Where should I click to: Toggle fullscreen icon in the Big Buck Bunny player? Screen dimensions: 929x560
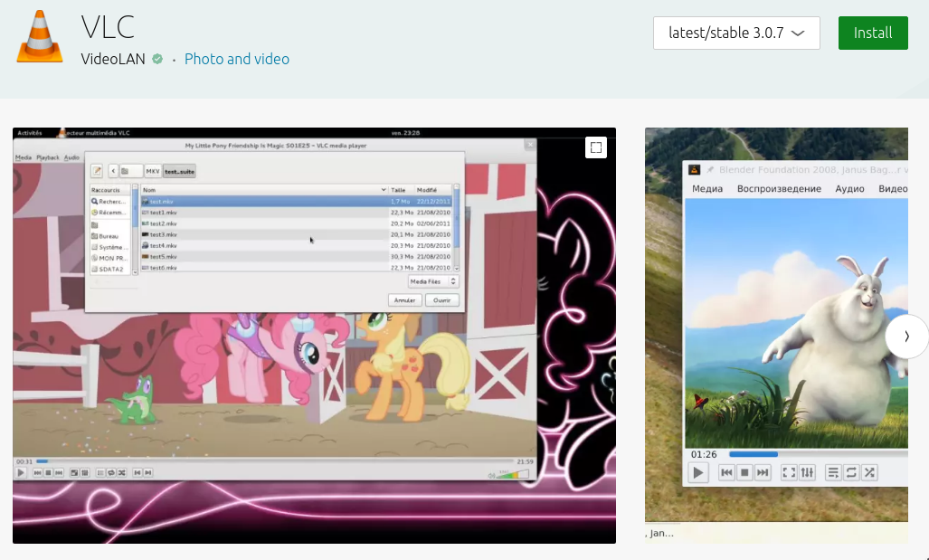[789, 472]
